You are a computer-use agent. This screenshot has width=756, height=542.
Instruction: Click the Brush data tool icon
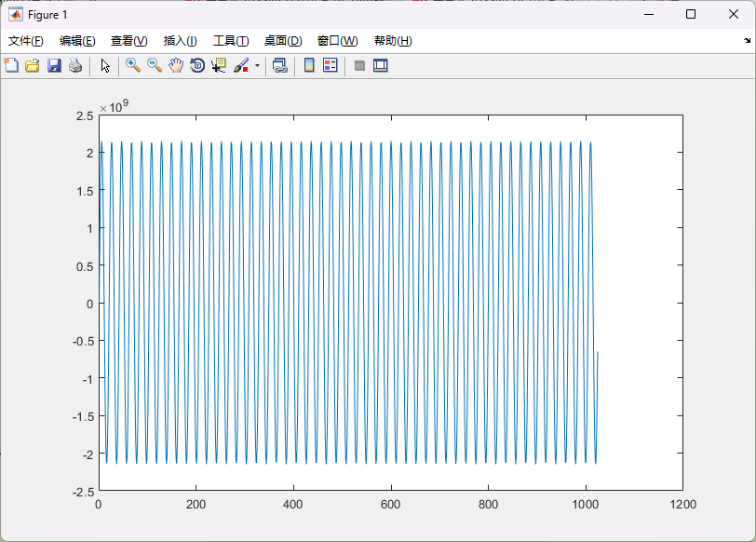[x=240, y=65]
